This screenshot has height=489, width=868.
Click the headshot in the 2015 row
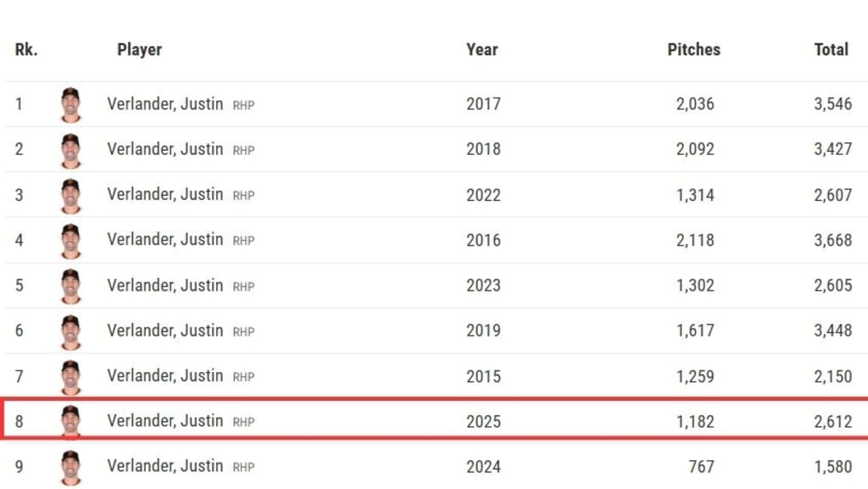pyautogui.click(x=70, y=376)
